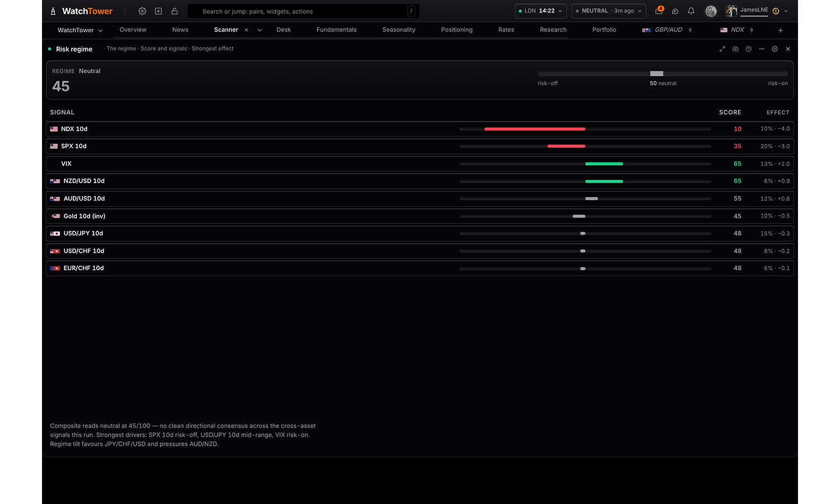Open the WatchTower workspace dropdown
840x504 pixels.
click(80, 30)
